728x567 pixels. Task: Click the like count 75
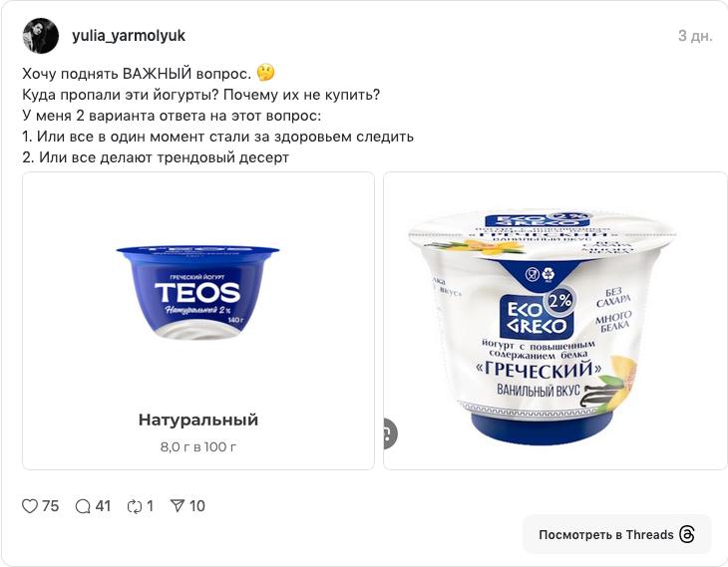pyautogui.click(x=51, y=506)
